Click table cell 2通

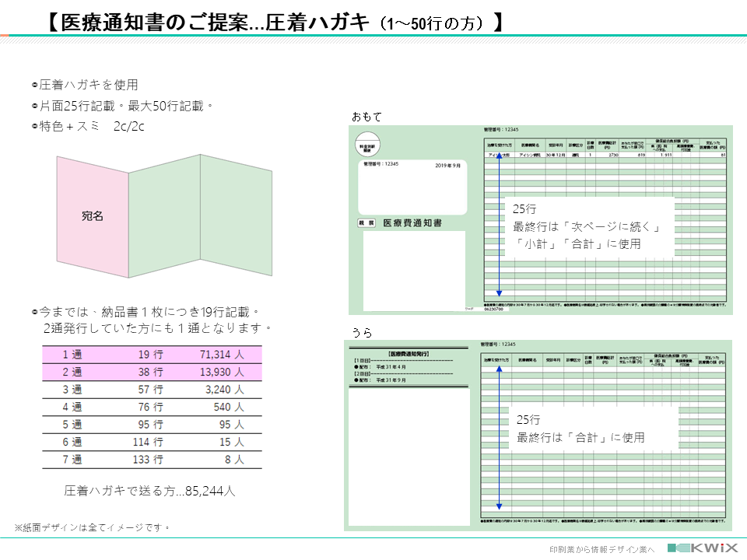(x=72, y=373)
